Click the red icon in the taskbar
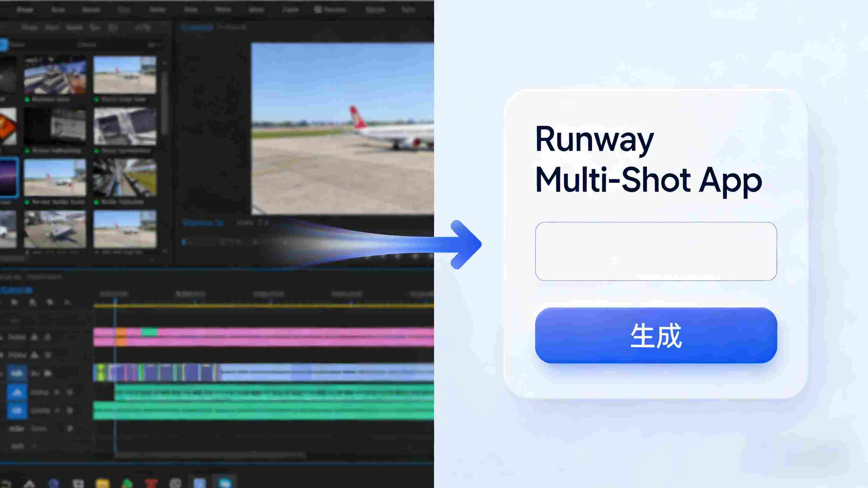 pyautogui.click(x=151, y=483)
